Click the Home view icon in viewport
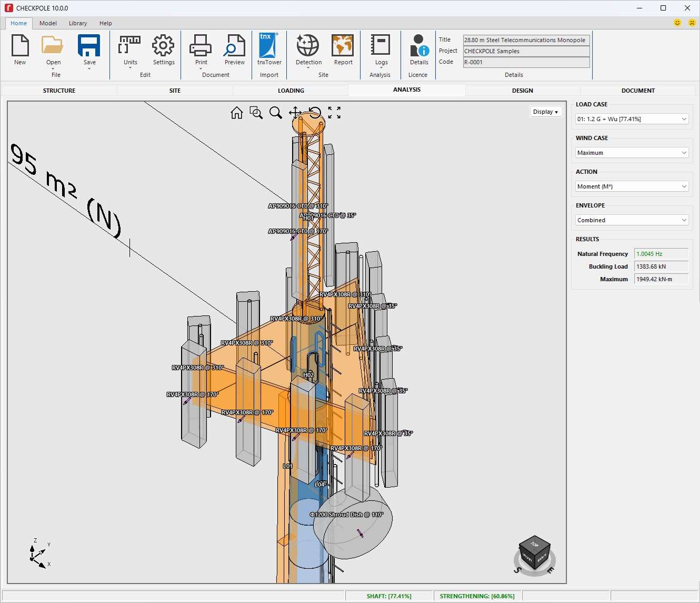 237,113
